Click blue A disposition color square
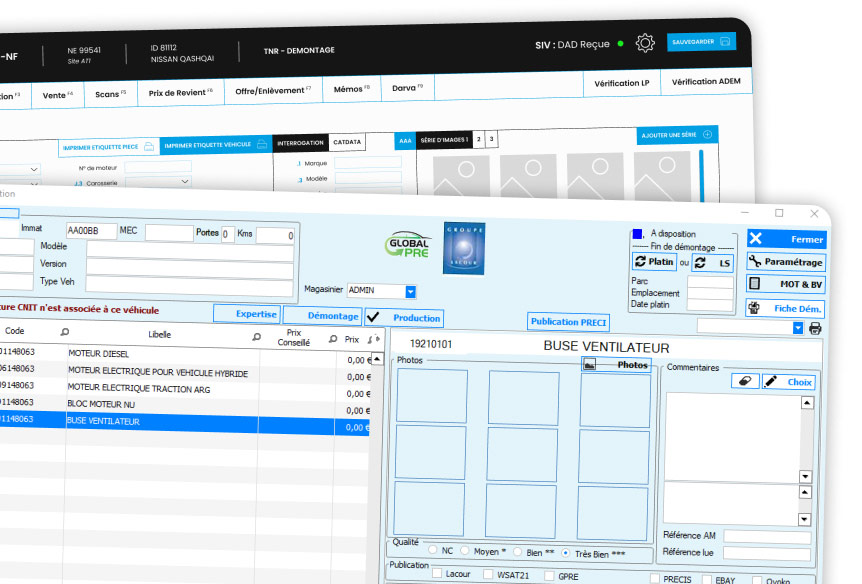The height and width of the screenshot is (584, 862). coord(637,234)
